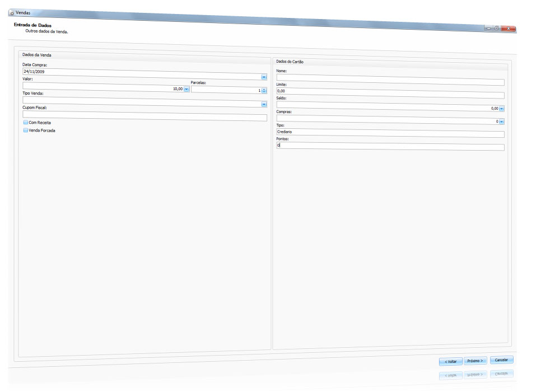Open the Compras dropdown arrow
This screenshot has height=392, width=550.
pos(502,122)
